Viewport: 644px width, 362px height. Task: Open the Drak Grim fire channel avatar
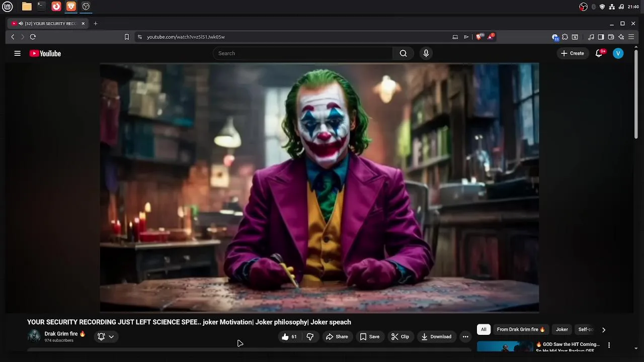[34, 336]
